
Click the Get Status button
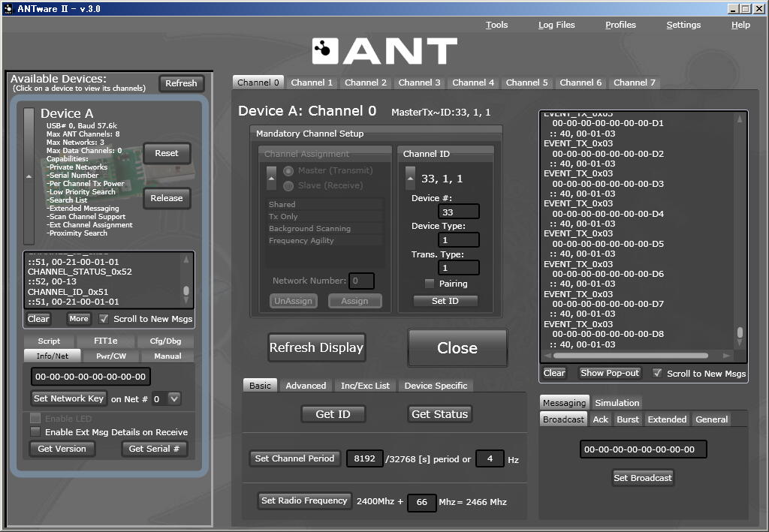coord(439,414)
